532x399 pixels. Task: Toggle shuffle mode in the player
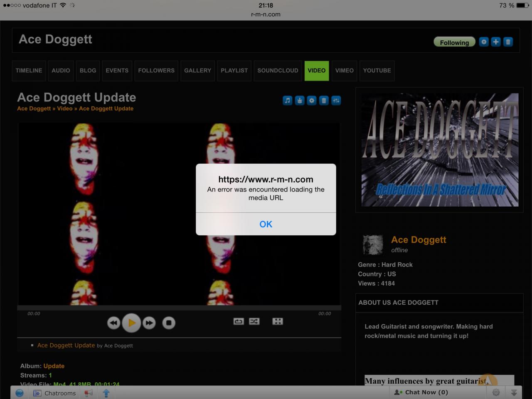pos(254,321)
